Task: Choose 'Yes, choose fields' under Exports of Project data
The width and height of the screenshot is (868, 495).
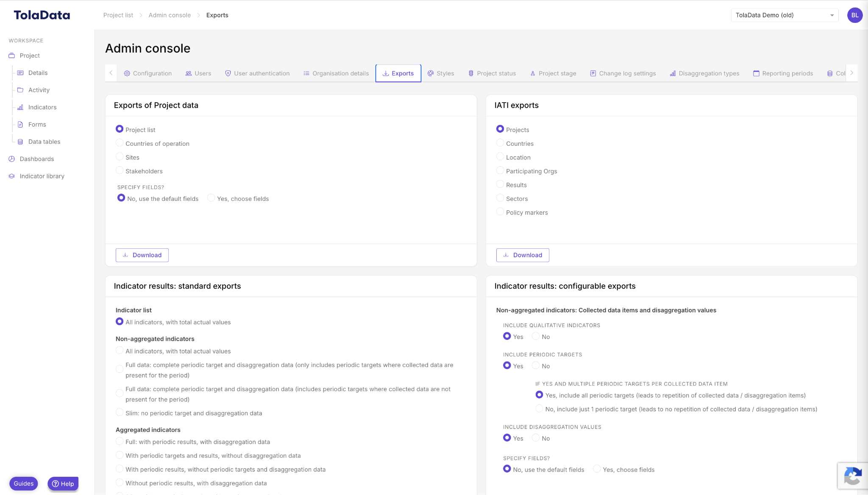Action: tap(211, 198)
